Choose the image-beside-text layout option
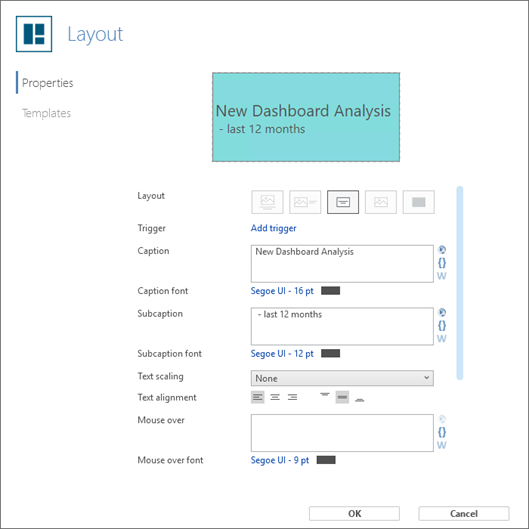529x529 pixels. coord(305,202)
